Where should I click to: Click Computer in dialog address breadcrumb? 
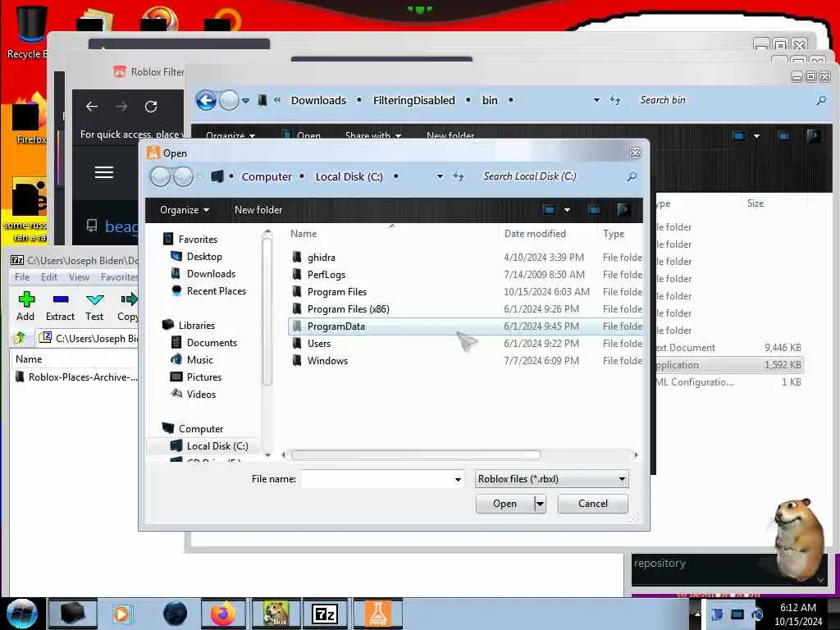pos(267,177)
